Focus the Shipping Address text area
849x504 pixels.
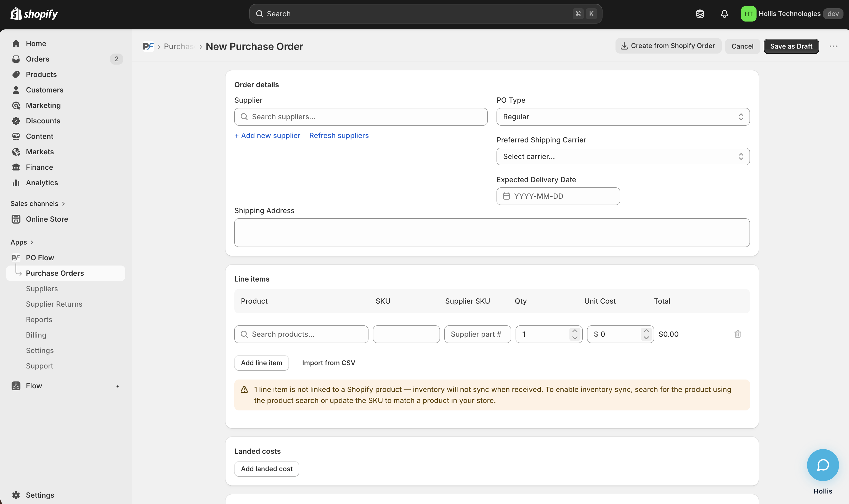(x=491, y=233)
